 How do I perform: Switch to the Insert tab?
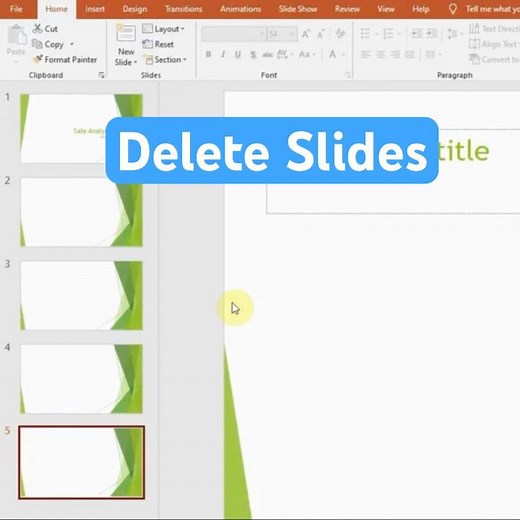[95, 9]
